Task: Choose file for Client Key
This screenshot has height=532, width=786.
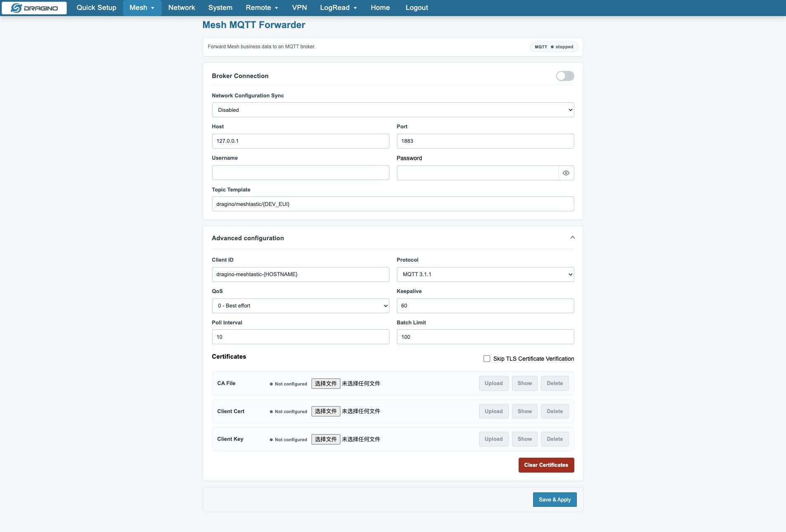Action: pyautogui.click(x=326, y=439)
